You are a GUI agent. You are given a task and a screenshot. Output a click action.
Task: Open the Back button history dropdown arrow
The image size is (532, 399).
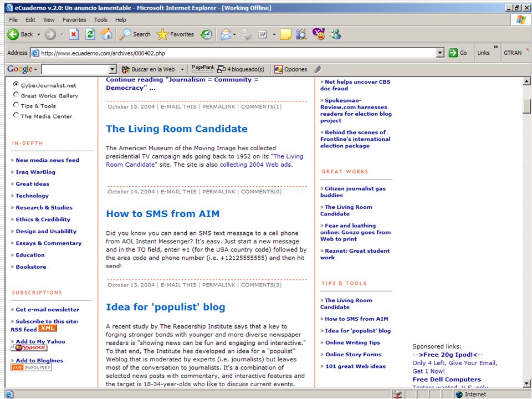pos(38,34)
